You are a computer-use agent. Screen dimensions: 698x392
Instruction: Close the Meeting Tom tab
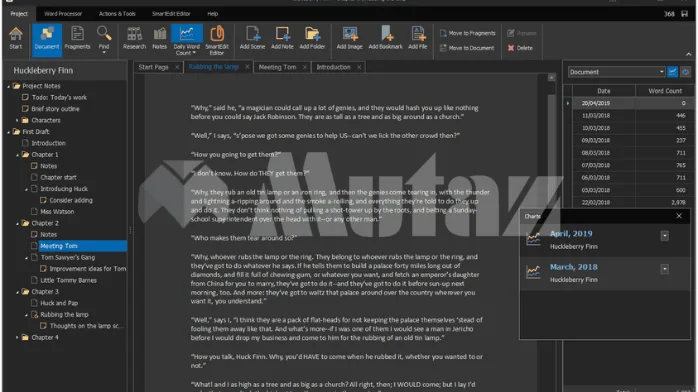(x=304, y=67)
